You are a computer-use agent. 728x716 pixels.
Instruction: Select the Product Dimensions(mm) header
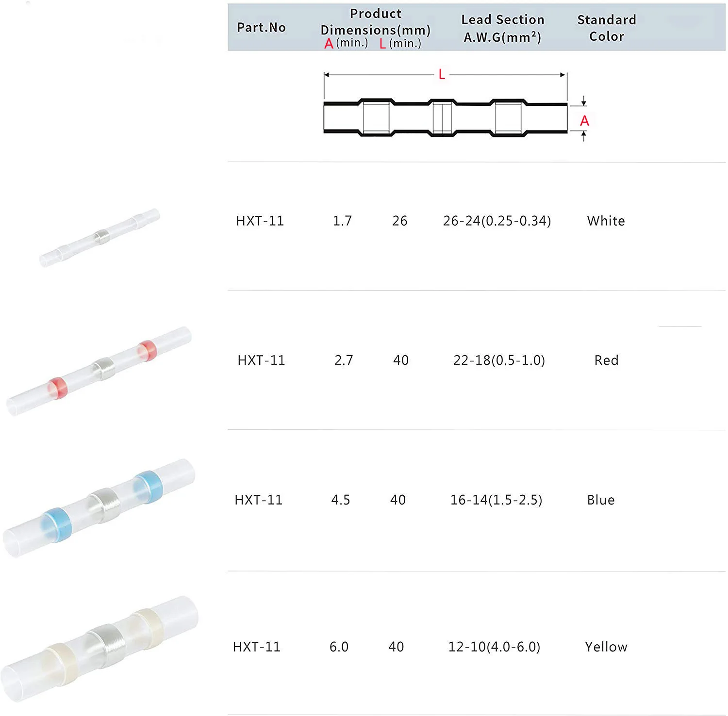(x=375, y=22)
